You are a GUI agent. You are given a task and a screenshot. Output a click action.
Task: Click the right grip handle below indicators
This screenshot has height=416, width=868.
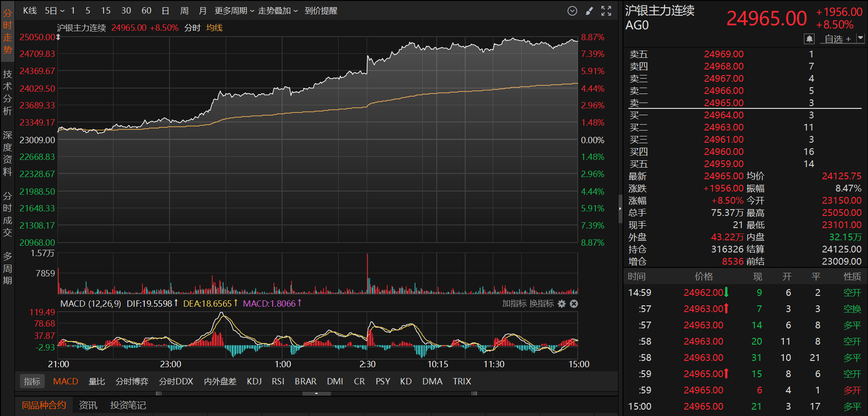474,393
